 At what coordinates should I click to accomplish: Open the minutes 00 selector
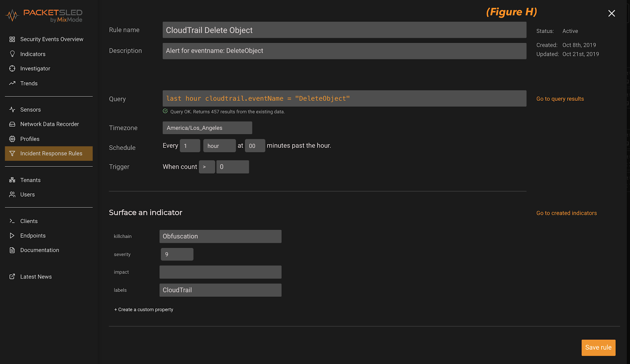pyautogui.click(x=255, y=146)
